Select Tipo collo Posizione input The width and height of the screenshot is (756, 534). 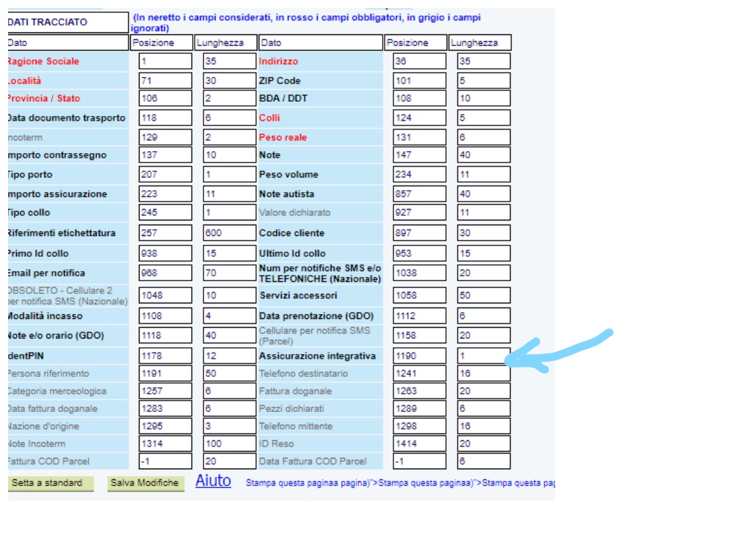[x=165, y=213]
